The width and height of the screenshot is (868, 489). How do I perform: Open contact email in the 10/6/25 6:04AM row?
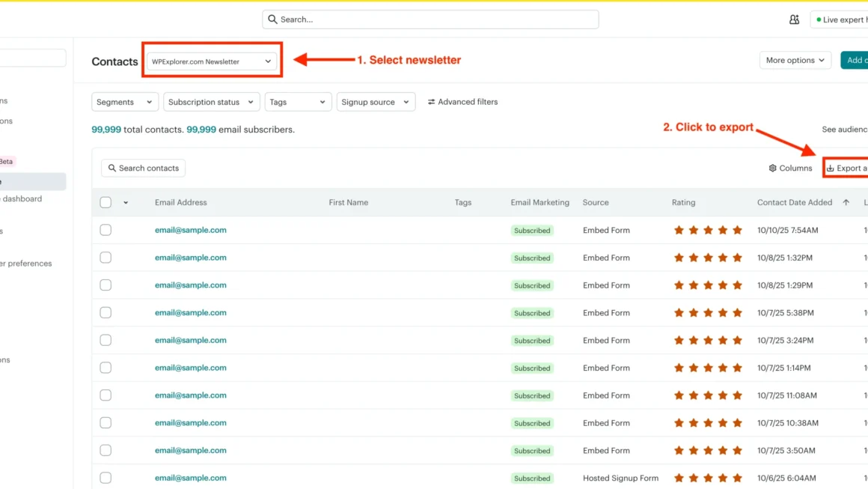[190, 478]
